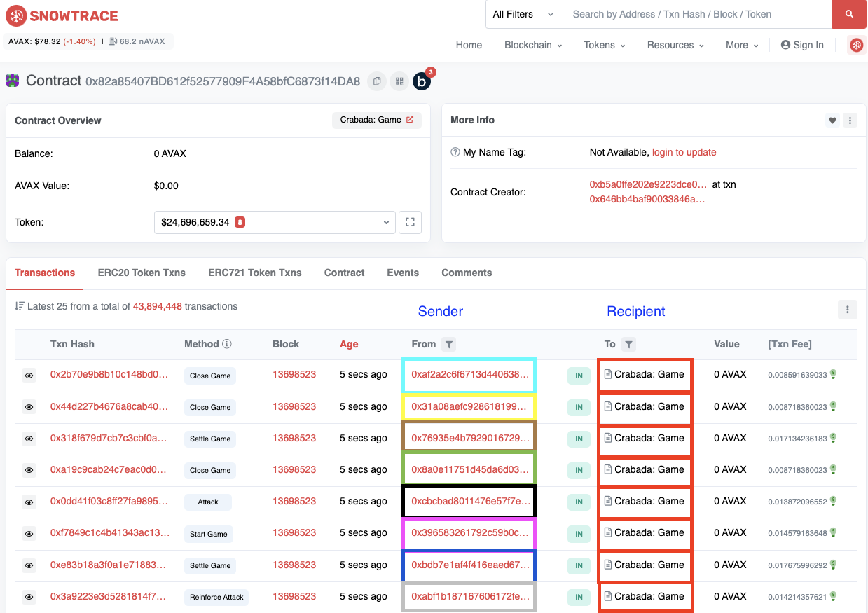Open sender address 0x396583261792c59b0c

pyautogui.click(x=470, y=532)
